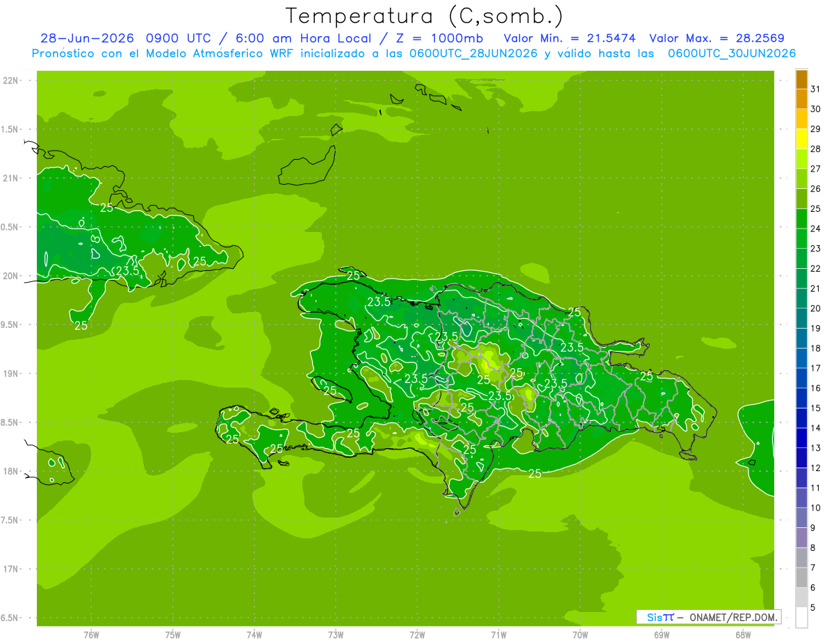Click the teal swatch between legend 19 and 20

pyautogui.click(x=801, y=318)
